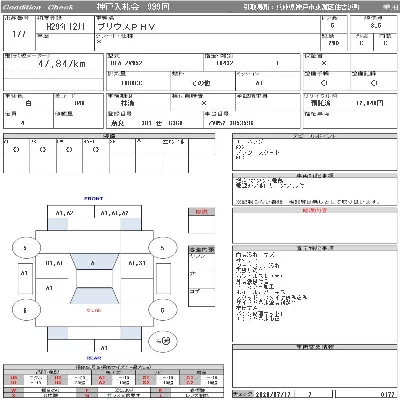Click the check date 2021/07/12 field
The height and width of the screenshot is (400, 400).
tap(274, 394)
